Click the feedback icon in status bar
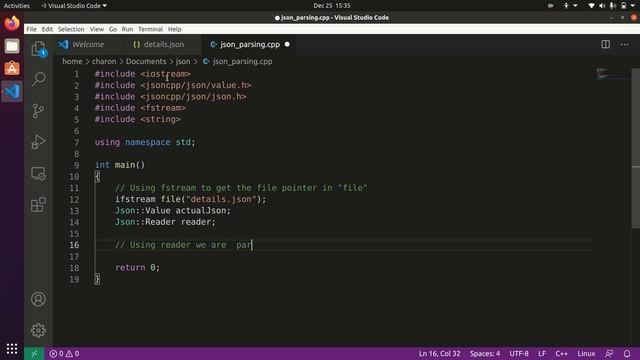 pyautogui.click(x=609, y=353)
